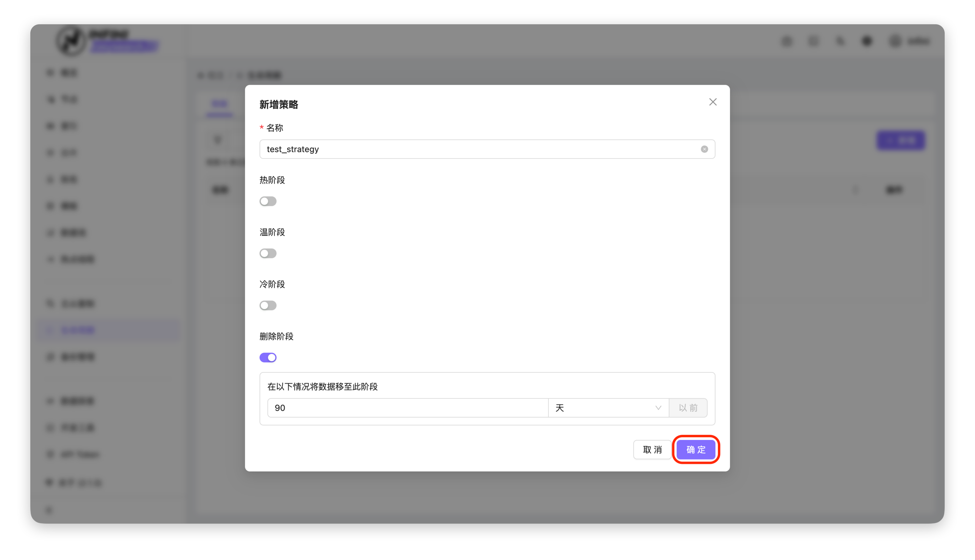Focus the number field showing 90

(x=407, y=408)
